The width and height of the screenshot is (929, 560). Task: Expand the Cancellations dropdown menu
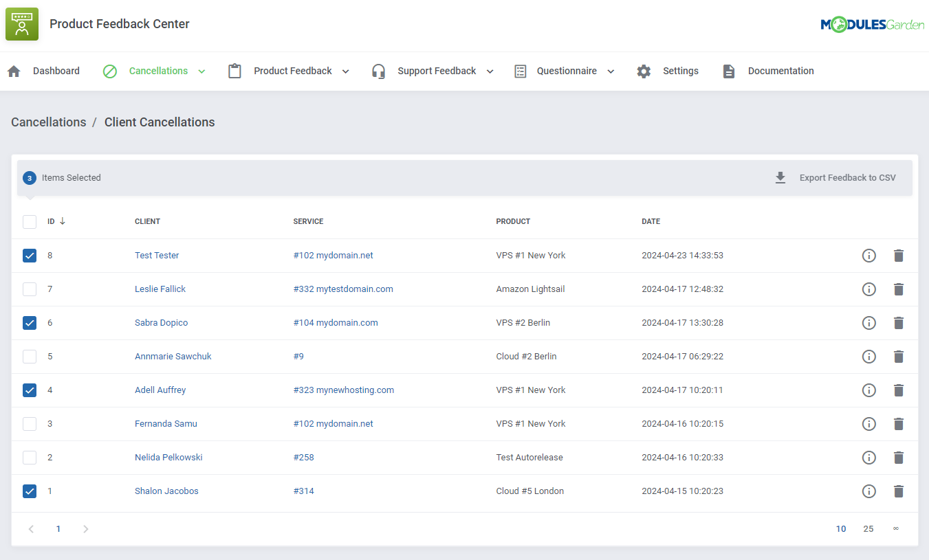click(x=201, y=71)
